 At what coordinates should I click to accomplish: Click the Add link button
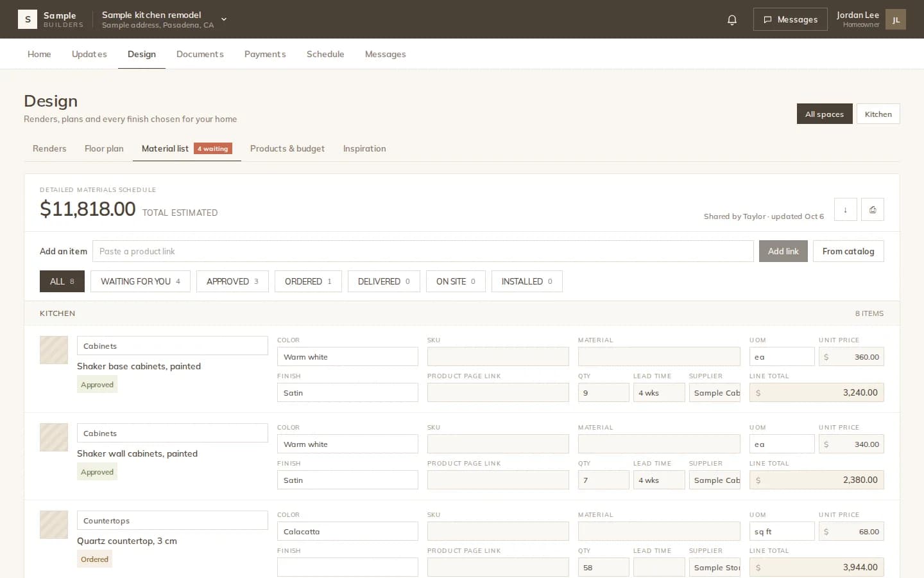[x=783, y=251]
